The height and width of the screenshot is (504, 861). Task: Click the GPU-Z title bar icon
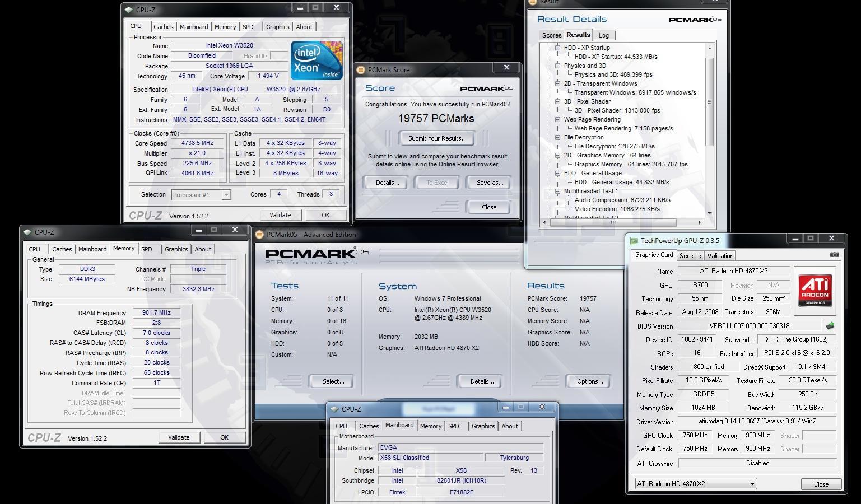click(x=634, y=241)
